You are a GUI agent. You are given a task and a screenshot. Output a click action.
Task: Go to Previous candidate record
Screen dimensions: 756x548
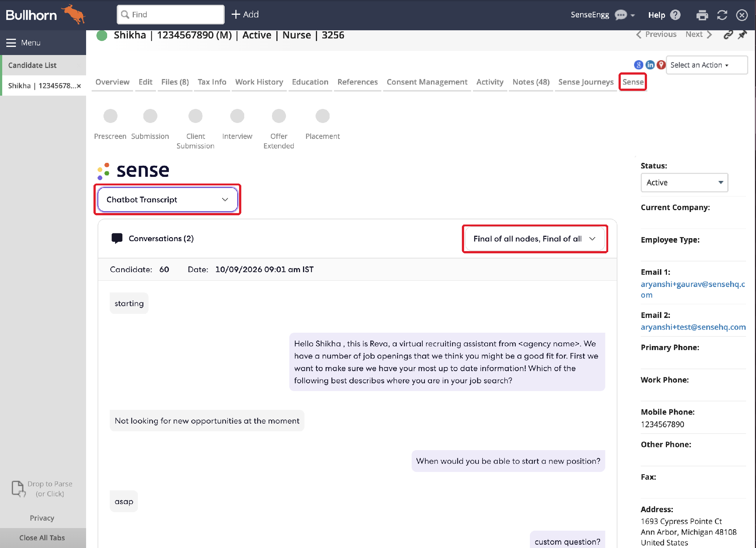click(656, 34)
